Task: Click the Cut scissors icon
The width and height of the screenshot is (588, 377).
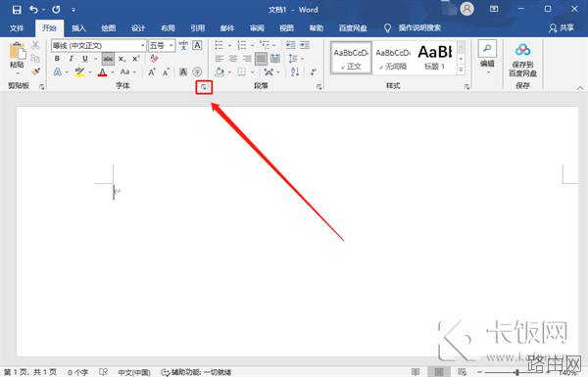Action: 35,45
